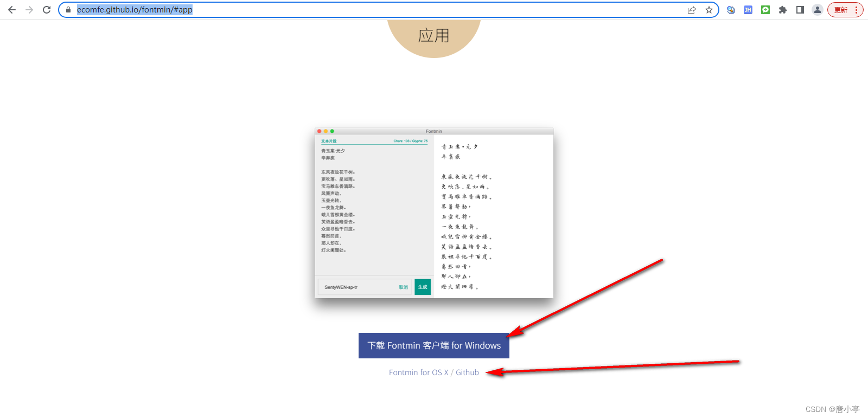868x418 pixels.
Task: Open Fontmin for OS X link
Action: click(x=418, y=372)
